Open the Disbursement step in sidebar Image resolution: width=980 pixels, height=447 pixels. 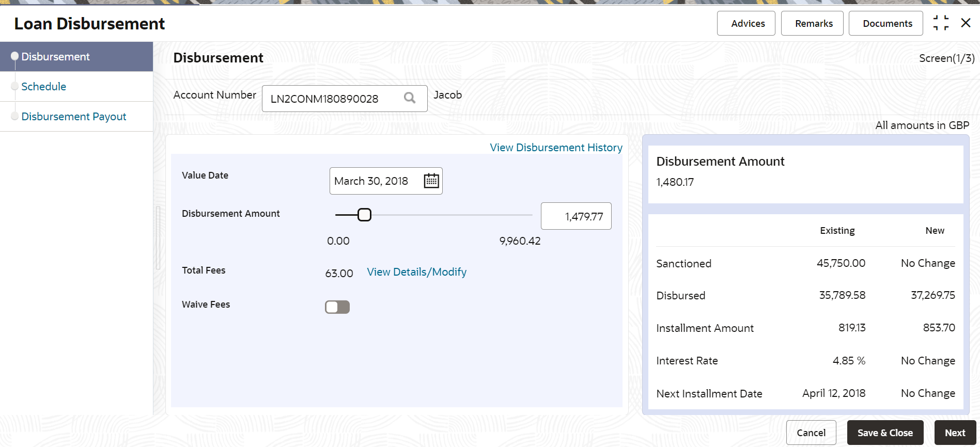(x=76, y=57)
